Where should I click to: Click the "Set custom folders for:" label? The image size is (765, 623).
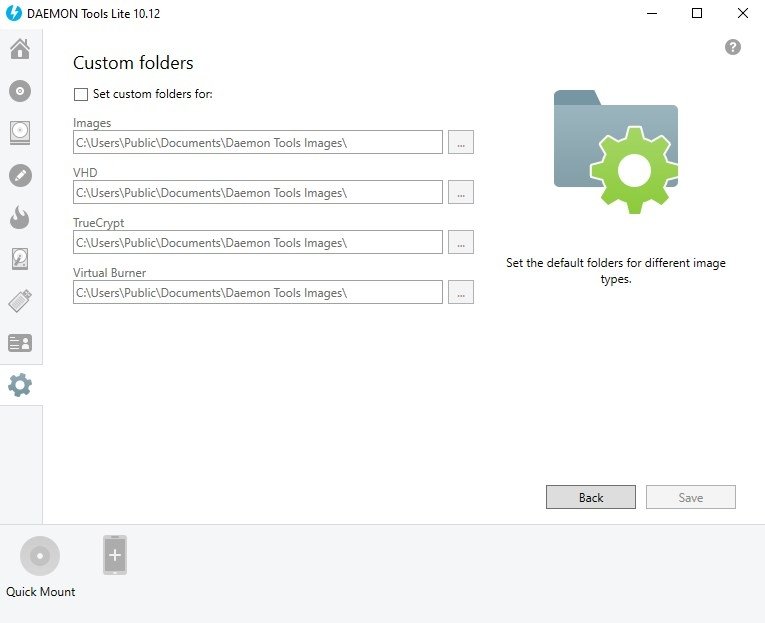(153, 94)
